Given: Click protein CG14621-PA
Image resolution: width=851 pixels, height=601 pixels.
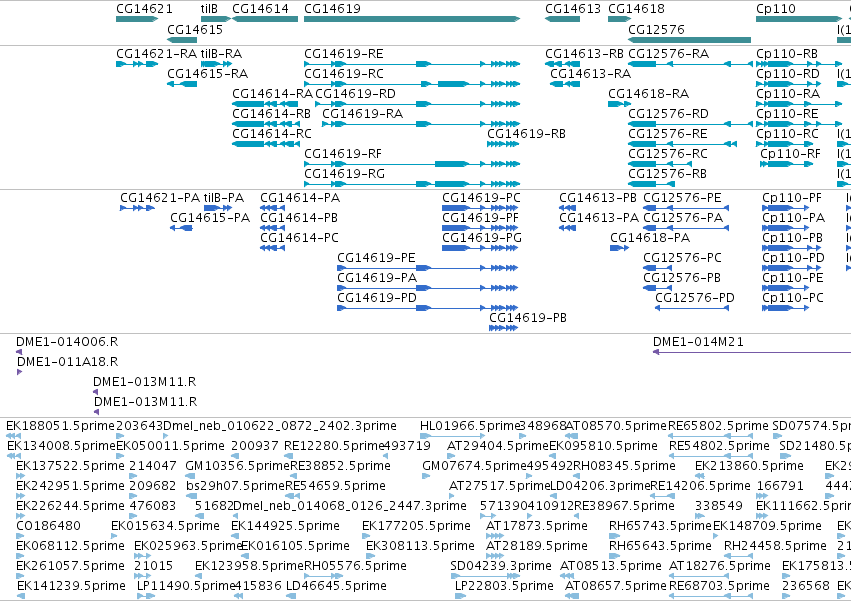Looking at the screenshot, I should click(x=160, y=198).
